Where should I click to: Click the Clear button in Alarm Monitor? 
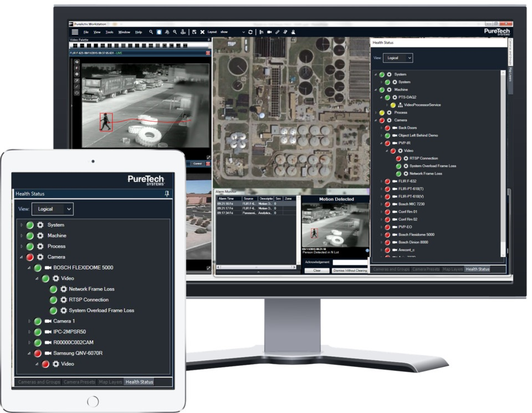pyautogui.click(x=317, y=271)
